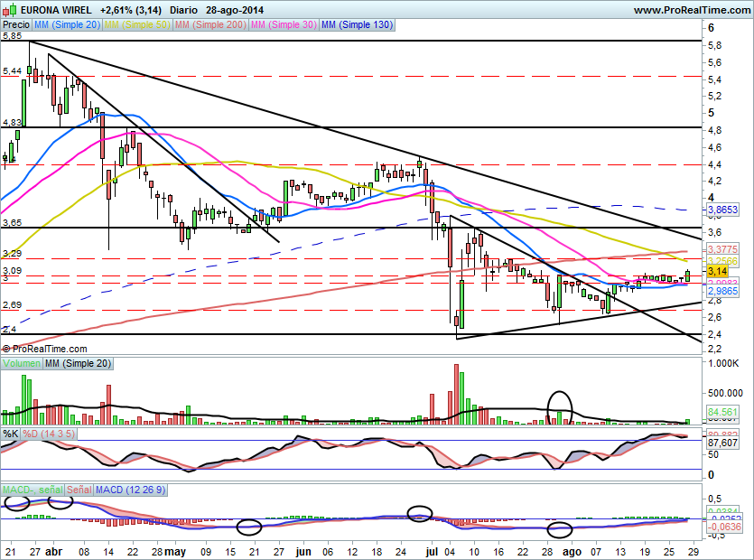Click the 3,2566 moving average value tag
The width and height of the screenshot is (754, 560).
(x=722, y=261)
